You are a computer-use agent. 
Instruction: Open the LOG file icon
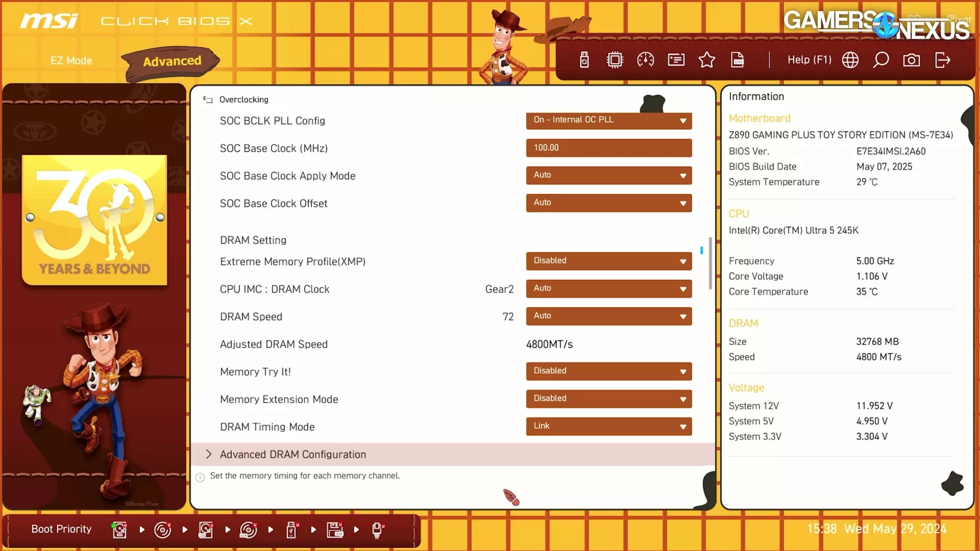(737, 60)
